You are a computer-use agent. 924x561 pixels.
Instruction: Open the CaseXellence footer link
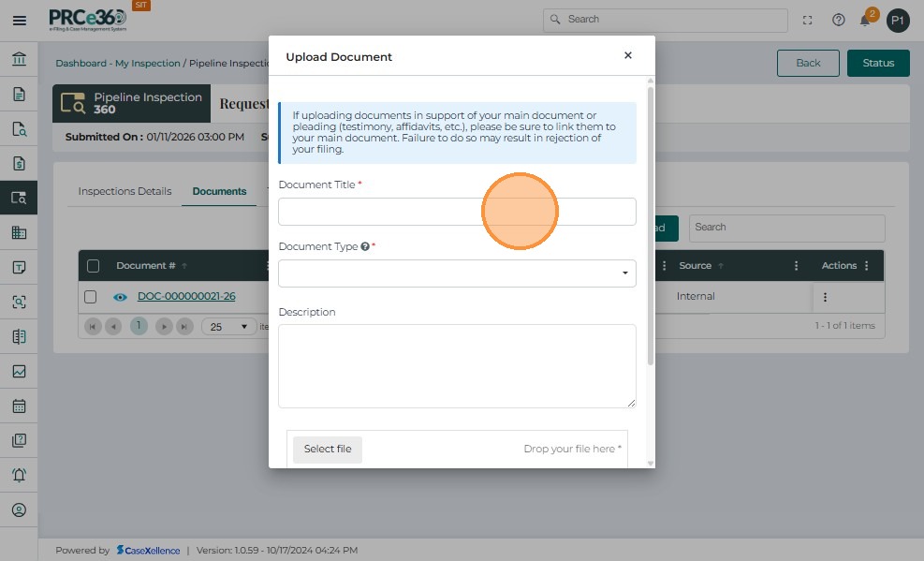[x=148, y=551]
